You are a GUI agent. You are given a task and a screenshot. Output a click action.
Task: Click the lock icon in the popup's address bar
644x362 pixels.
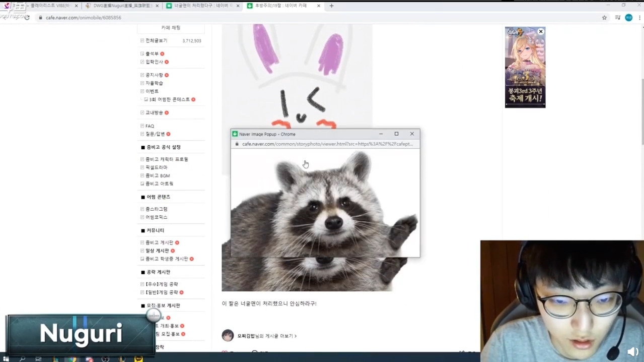click(237, 144)
